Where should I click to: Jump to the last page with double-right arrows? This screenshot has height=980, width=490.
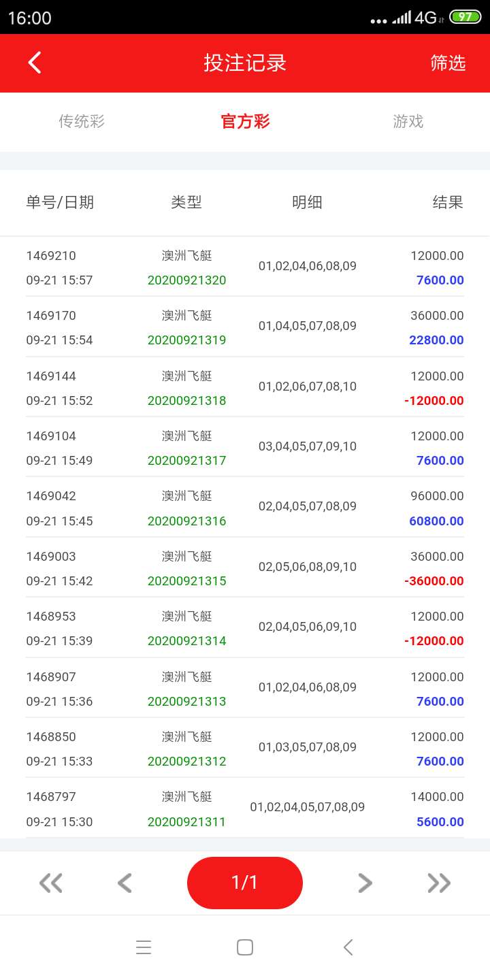click(x=439, y=883)
